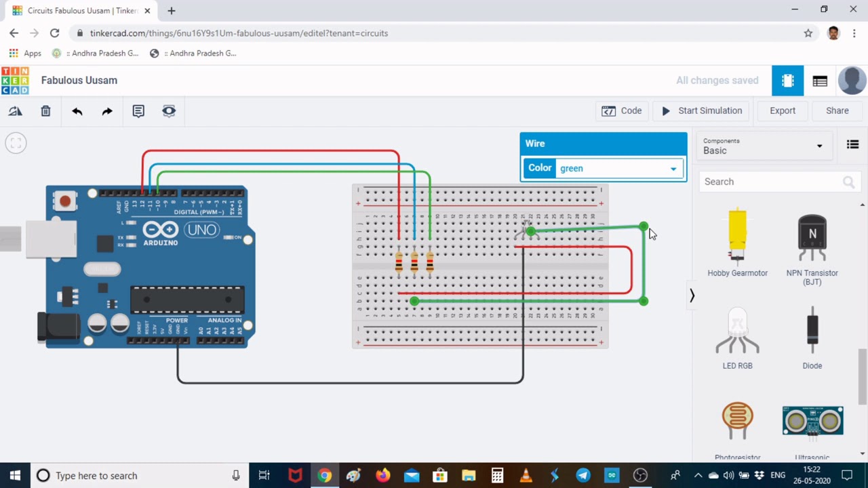Open Chrome menu three dots
This screenshot has height=488, width=868.
pyautogui.click(x=854, y=33)
